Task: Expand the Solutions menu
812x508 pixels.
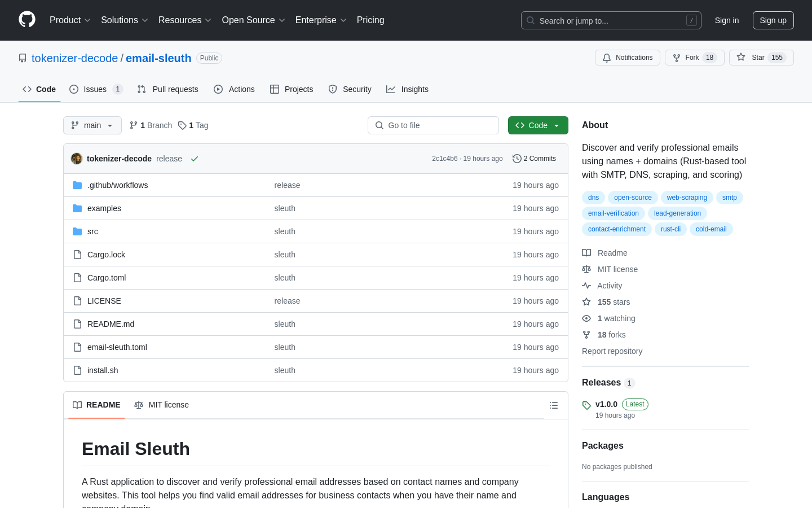Action: [125, 20]
